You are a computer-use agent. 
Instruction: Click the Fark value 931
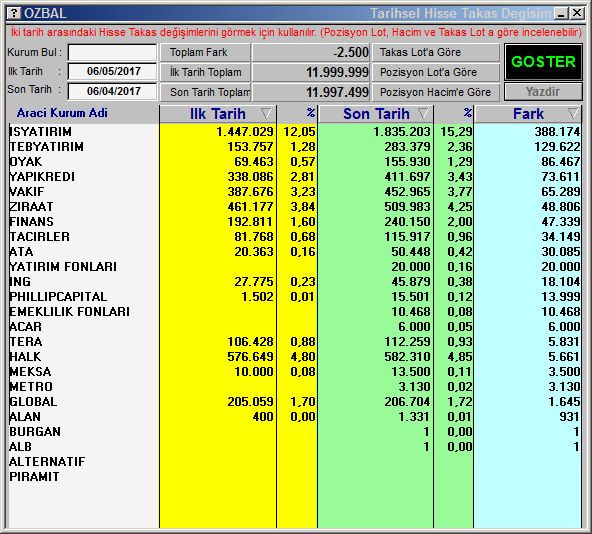coord(570,416)
